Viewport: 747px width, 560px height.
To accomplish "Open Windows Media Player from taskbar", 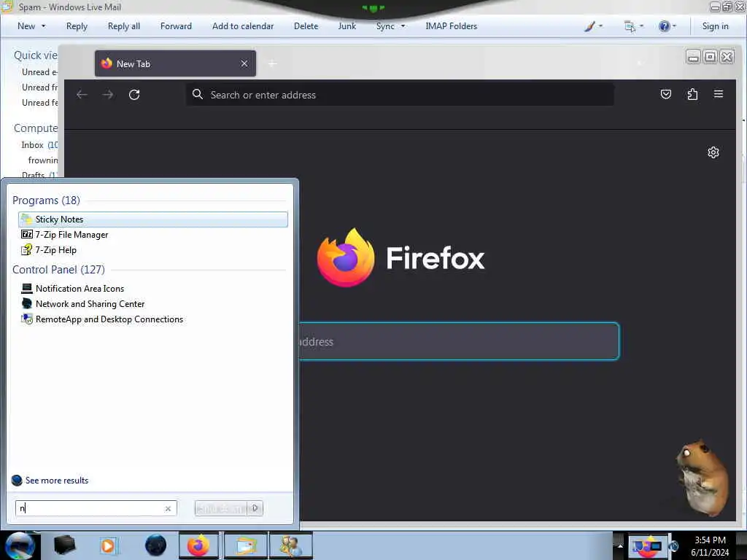I will click(108, 545).
